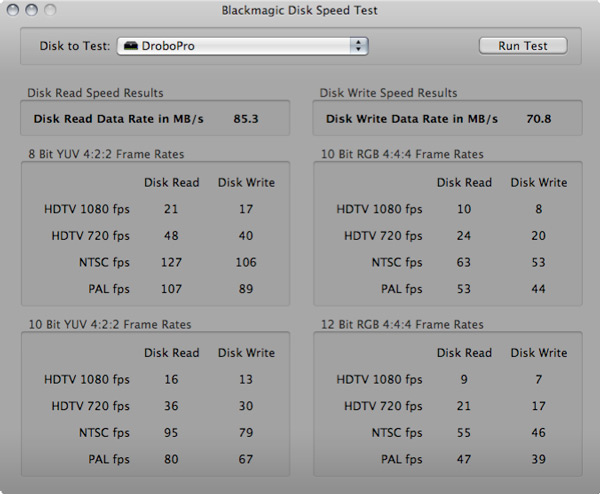Screen dimensions: 600x494
Task: Click 12 Bit RGB HDTV 1080 read value 9
Action: (464, 380)
